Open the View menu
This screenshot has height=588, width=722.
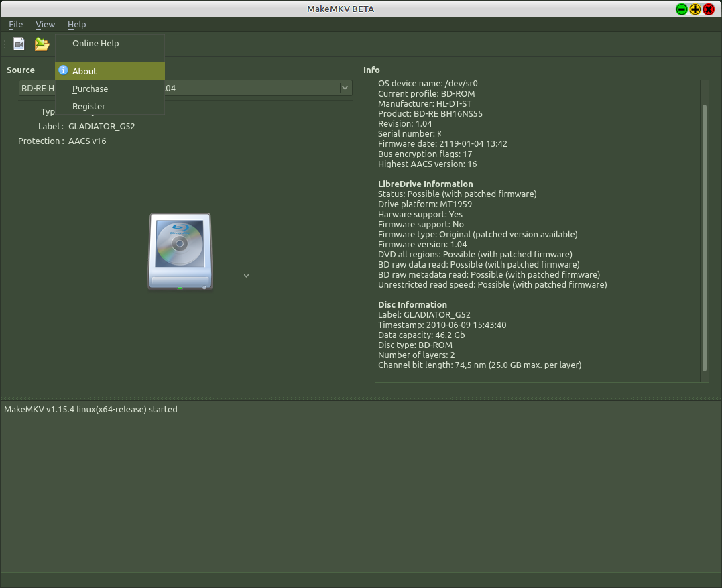click(x=45, y=24)
